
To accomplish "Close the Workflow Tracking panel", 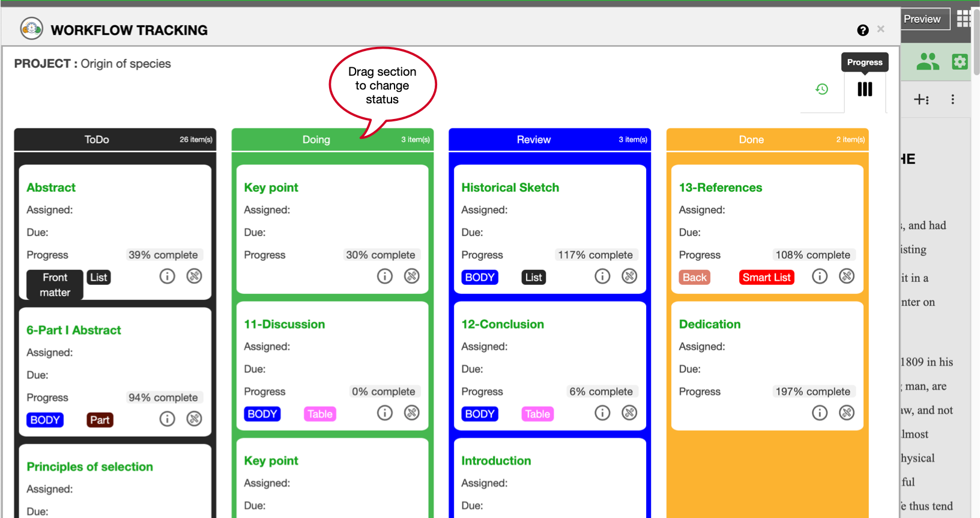I will point(881,29).
